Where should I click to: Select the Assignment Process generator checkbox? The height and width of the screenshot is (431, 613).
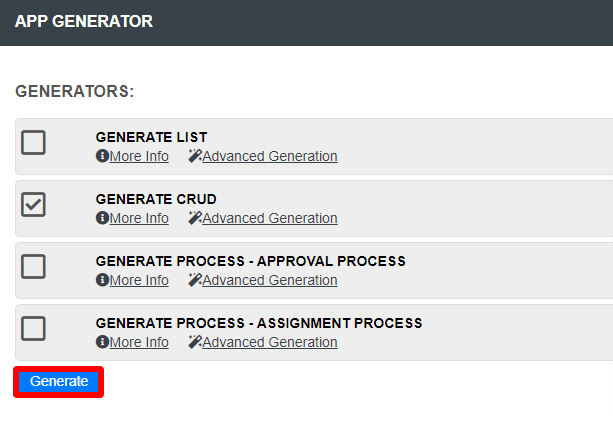click(34, 328)
